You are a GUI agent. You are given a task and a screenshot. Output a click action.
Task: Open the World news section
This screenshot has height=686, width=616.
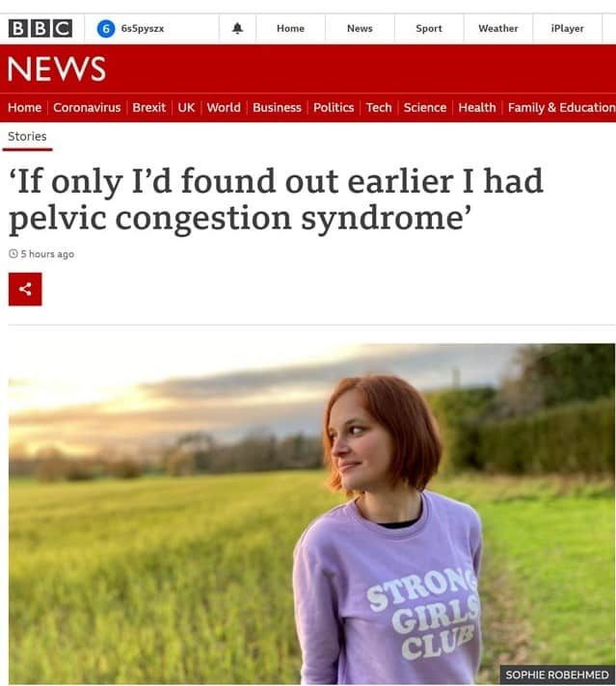(x=224, y=107)
